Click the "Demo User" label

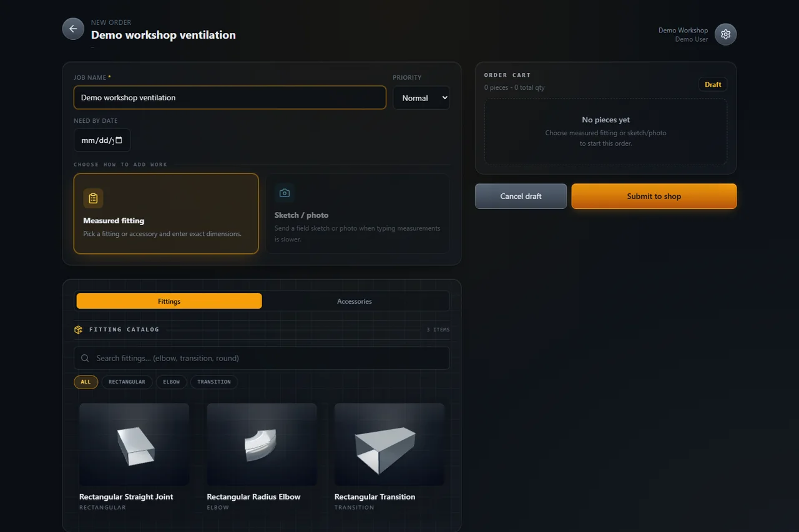tap(692, 39)
